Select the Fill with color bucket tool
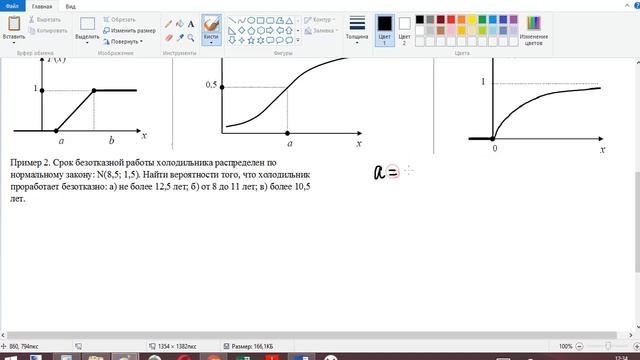640x360 pixels. pos(180,24)
